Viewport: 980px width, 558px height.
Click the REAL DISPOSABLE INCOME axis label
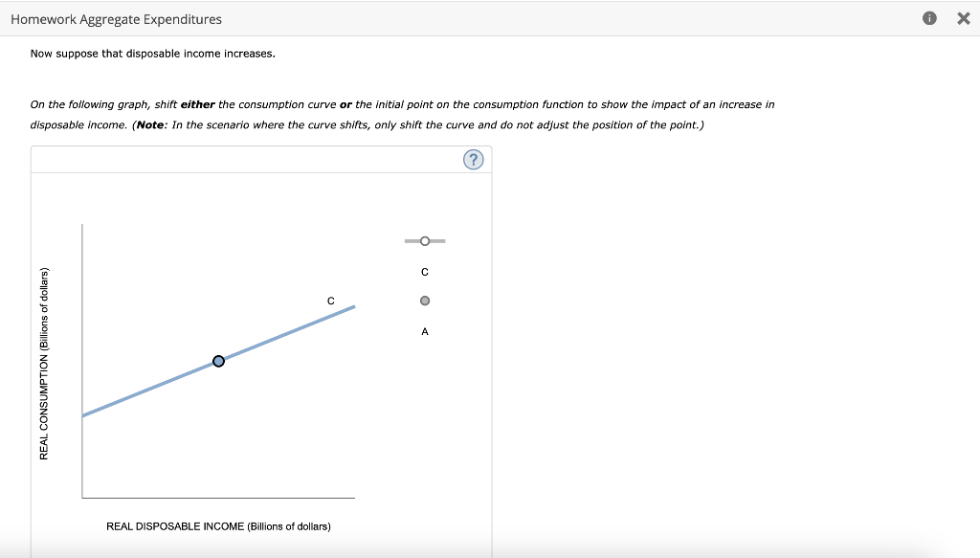218,525
